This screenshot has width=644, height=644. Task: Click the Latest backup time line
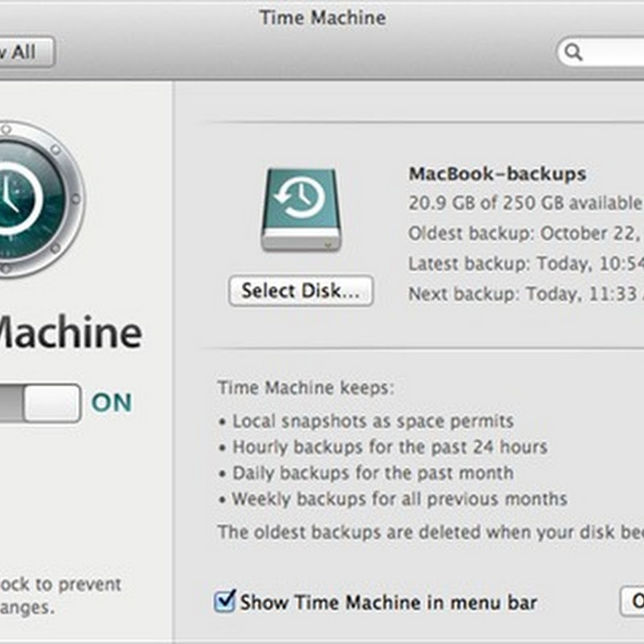pyautogui.click(x=526, y=263)
